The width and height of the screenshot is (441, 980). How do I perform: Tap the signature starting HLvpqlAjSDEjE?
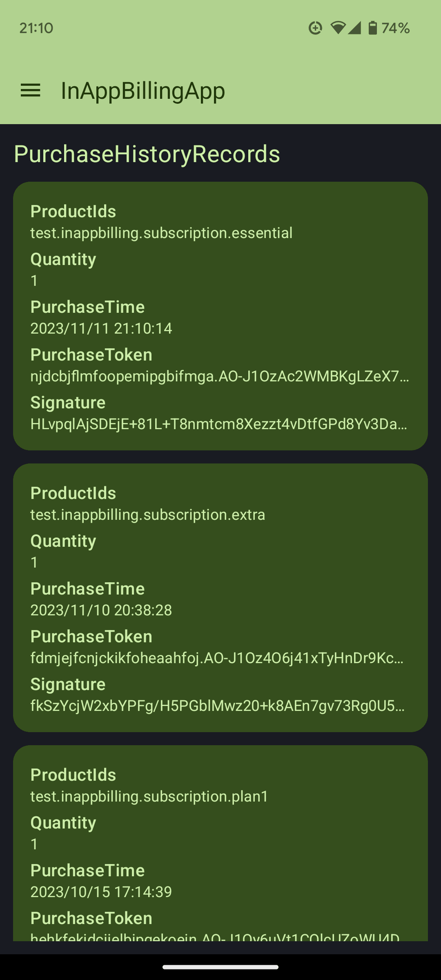pyautogui.click(x=219, y=424)
